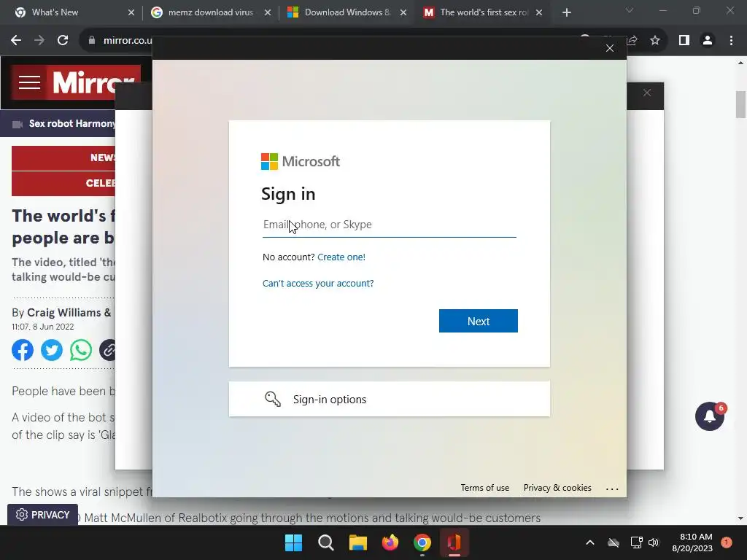Share the article on Twitter
Viewport: 747px width, 560px height.
pyautogui.click(x=52, y=350)
